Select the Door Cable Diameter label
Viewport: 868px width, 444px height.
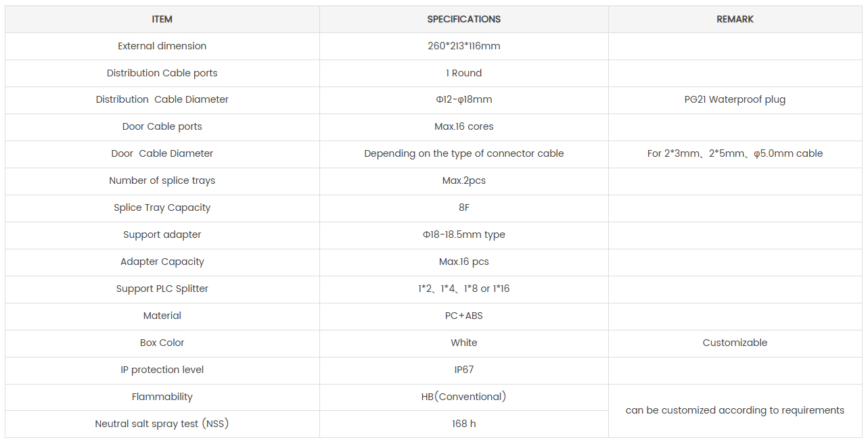[162, 153]
